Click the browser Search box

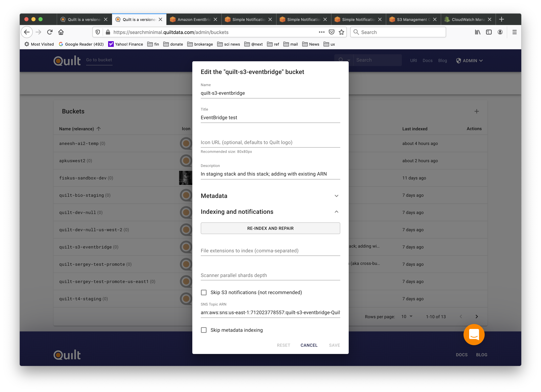pos(398,32)
